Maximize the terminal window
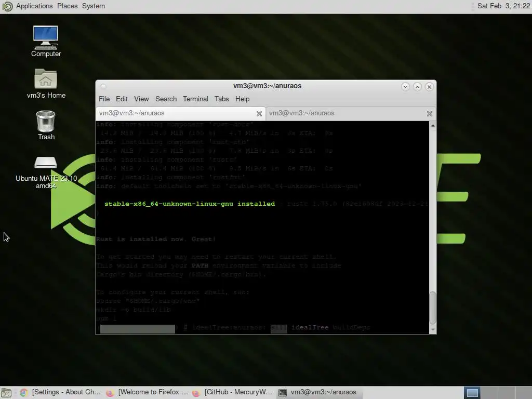The height and width of the screenshot is (399, 532). (x=417, y=87)
